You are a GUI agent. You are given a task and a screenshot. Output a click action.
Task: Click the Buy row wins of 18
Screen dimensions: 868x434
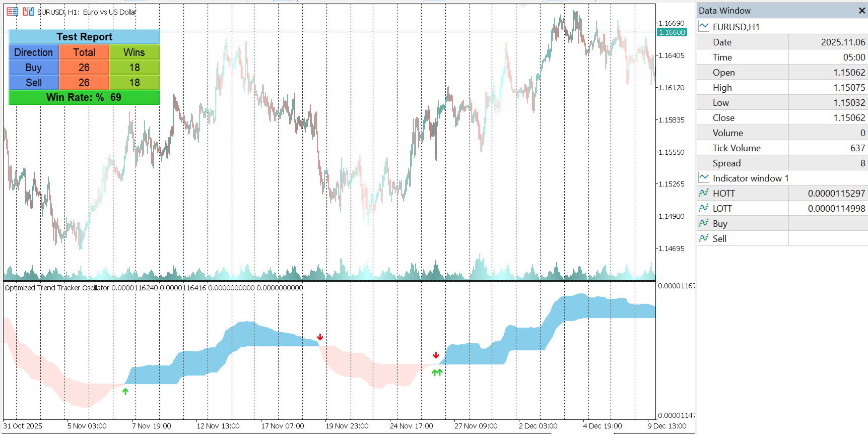[135, 68]
